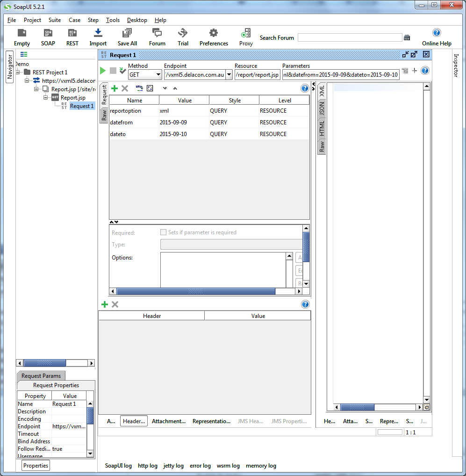The width and height of the screenshot is (466, 476).
Task: Open the Attachment... request tab
Action: [169, 421]
